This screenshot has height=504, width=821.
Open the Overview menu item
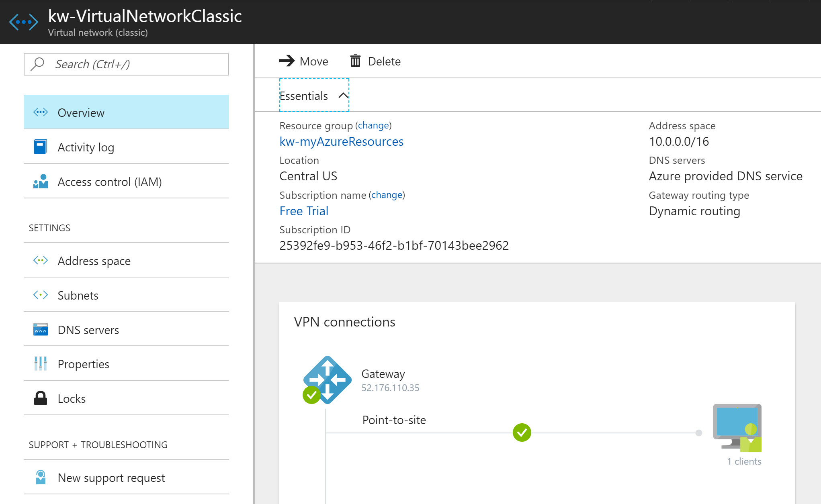[126, 112]
